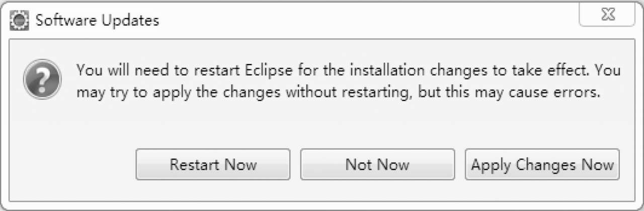Click the X at dialog top right
Image resolution: width=644 pixels, height=211 pixels.
click(607, 16)
